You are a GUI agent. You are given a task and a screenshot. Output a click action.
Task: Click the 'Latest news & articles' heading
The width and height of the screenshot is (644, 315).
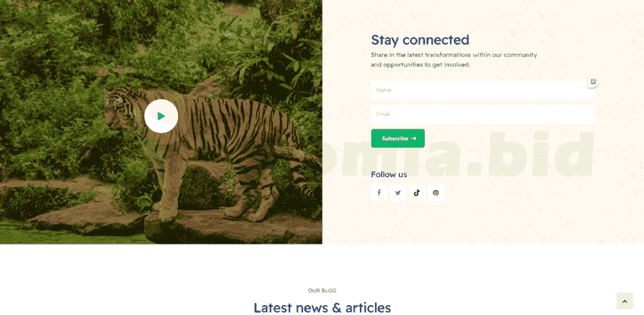pyautogui.click(x=322, y=307)
